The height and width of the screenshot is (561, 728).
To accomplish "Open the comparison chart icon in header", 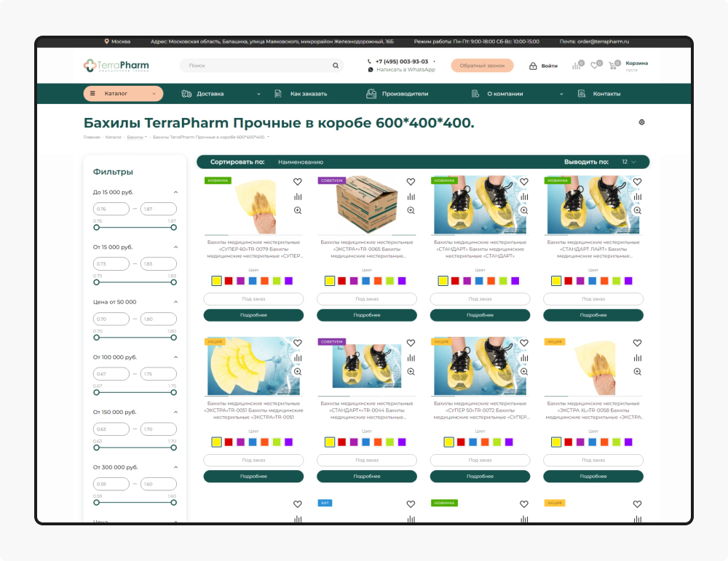I will (x=576, y=65).
